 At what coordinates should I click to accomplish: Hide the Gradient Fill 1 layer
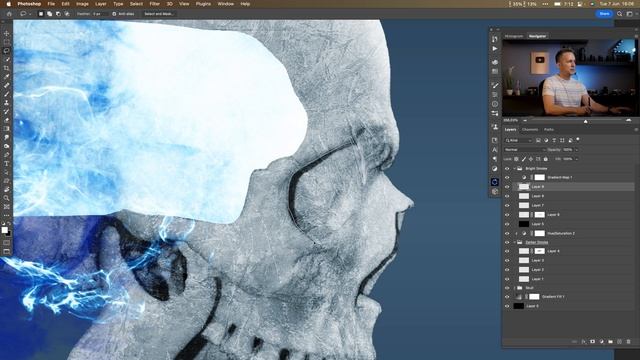[507, 297]
